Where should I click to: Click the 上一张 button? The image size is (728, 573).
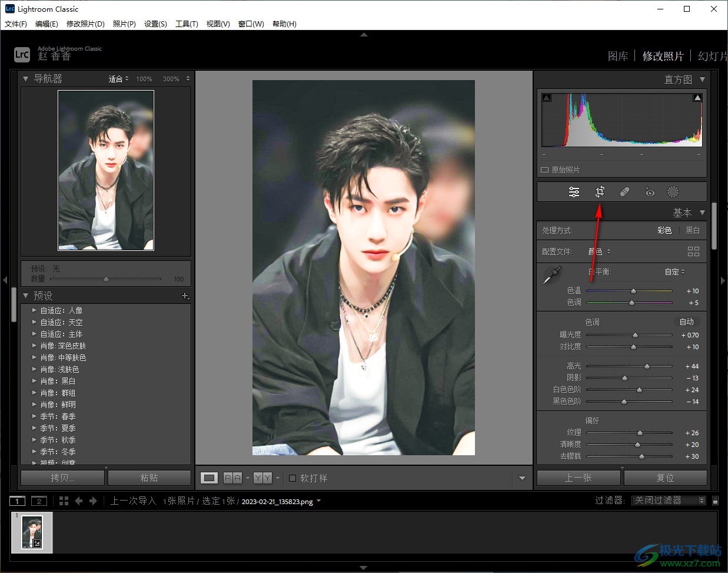[x=579, y=478]
